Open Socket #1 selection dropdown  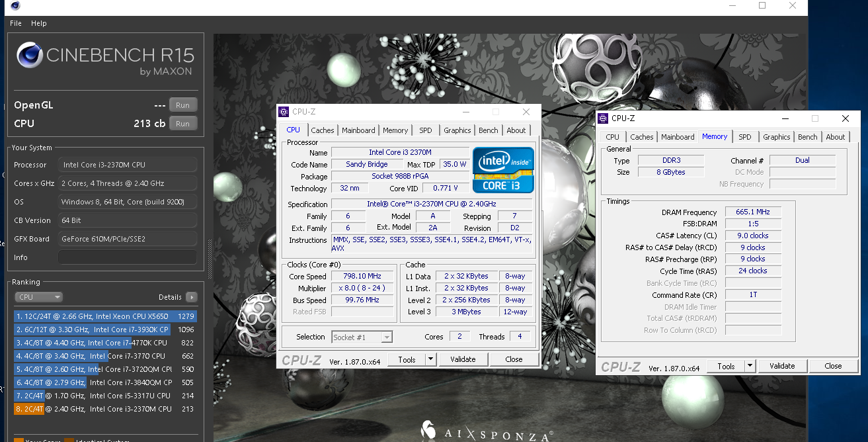[362, 337]
